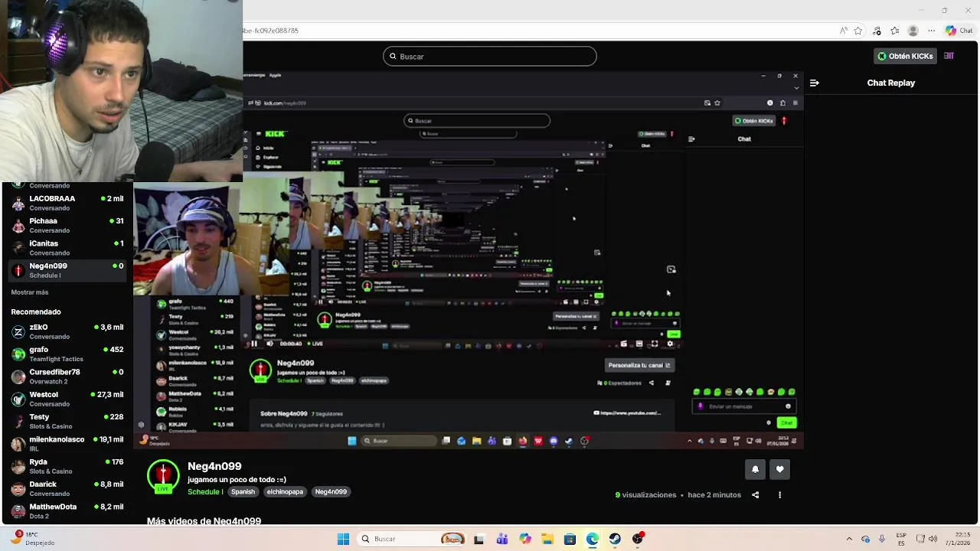Toggle video fullscreen mode icon
Image resolution: width=980 pixels, height=551 pixels.
[x=655, y=344]
